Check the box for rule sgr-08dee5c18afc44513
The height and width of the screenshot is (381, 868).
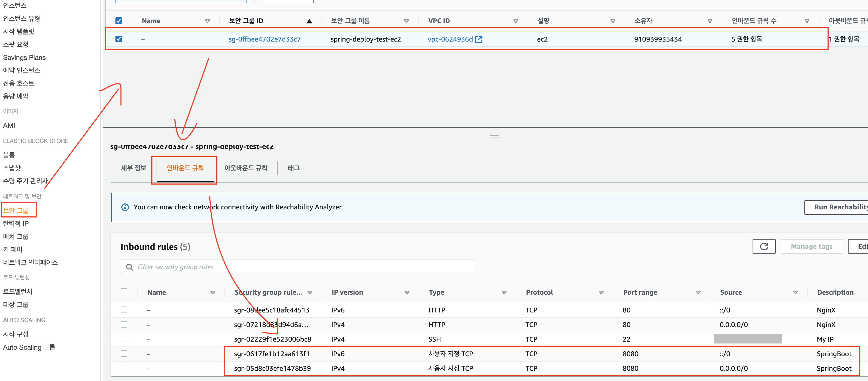click(124, 310)
